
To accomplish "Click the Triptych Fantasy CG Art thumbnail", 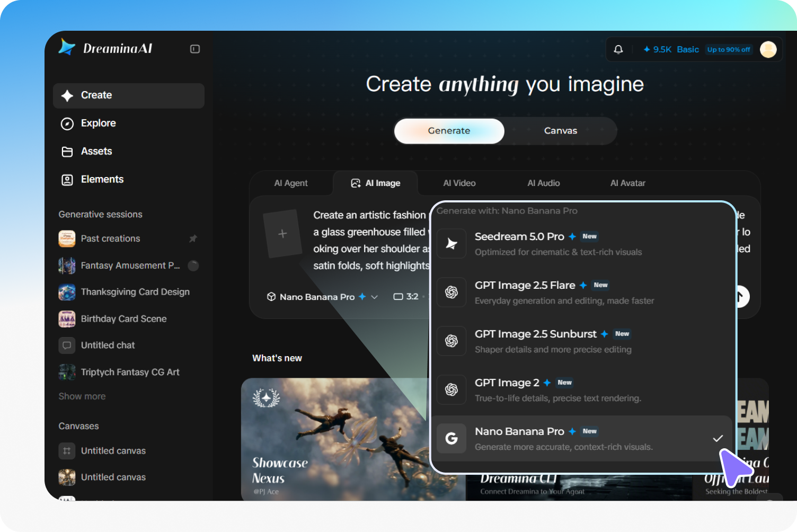I will pyautogui.click(x=67, y=372).
